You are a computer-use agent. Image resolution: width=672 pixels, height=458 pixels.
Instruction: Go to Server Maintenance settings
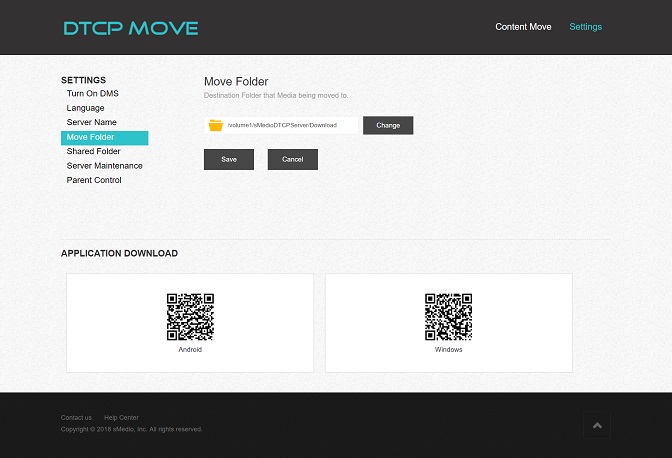(x=104, y=166)
